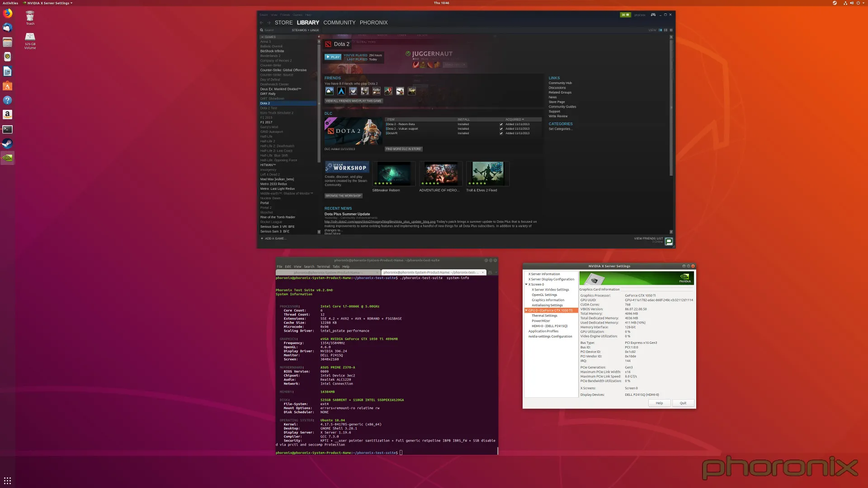Open PHORONIX profile tab in Steam
The image size is (868, 488).
click(373, 23)
